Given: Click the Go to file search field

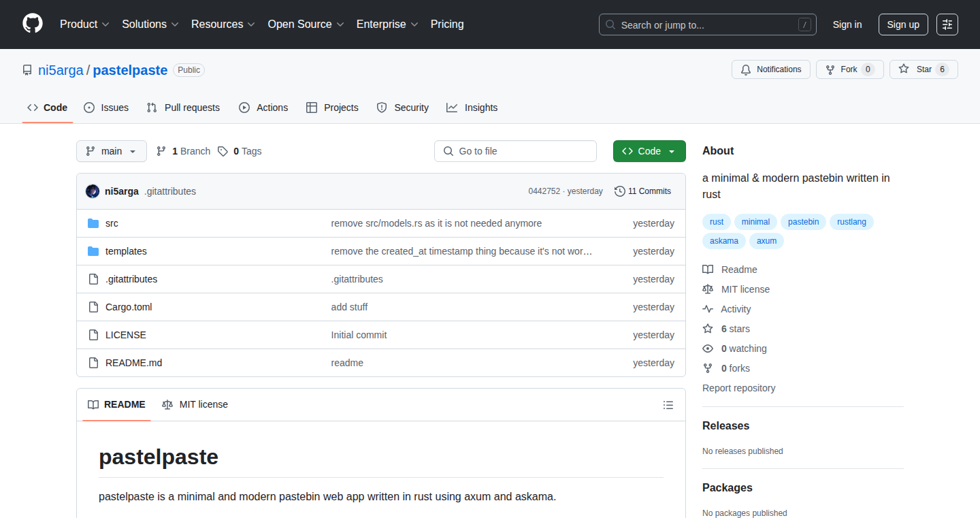Looking at the screenshot, I should 515,151.
